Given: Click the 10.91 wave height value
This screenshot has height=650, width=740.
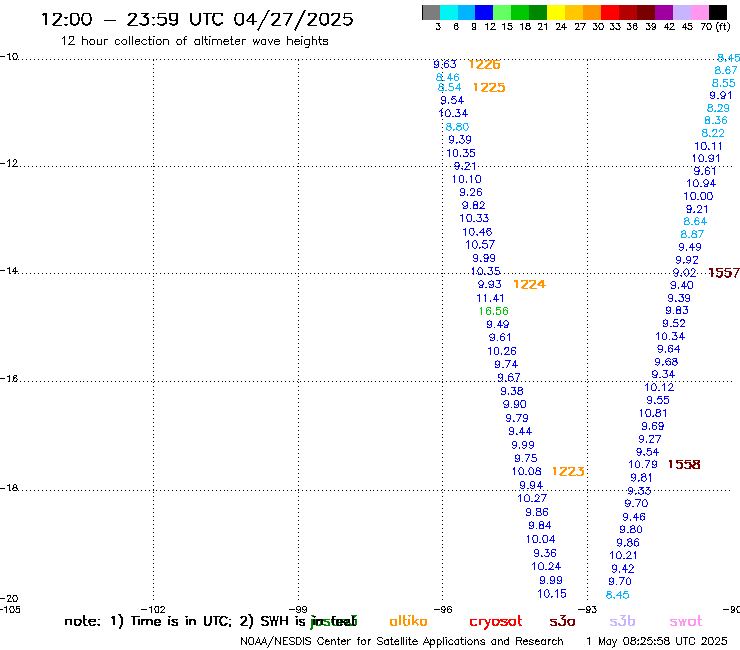Looking at the screenshot, I should point(706,159).
